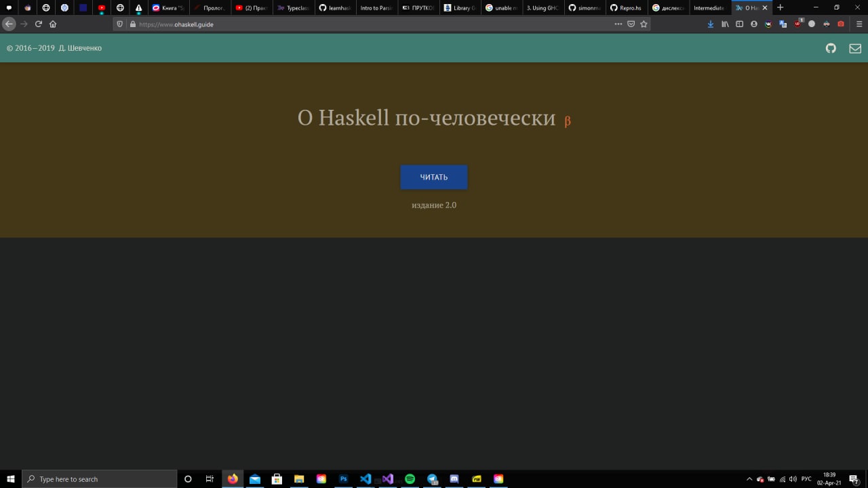Open Spotify from the taskbar

pos(410,479)
